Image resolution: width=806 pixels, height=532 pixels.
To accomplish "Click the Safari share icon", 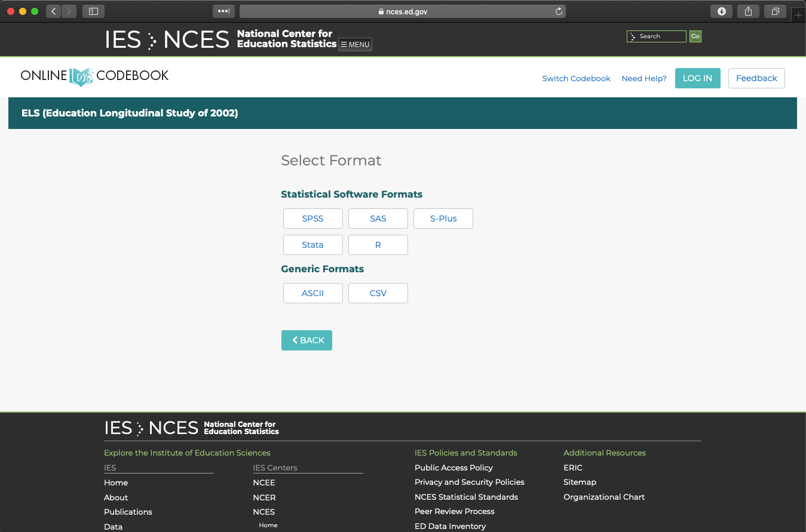I will pos(748,11).
